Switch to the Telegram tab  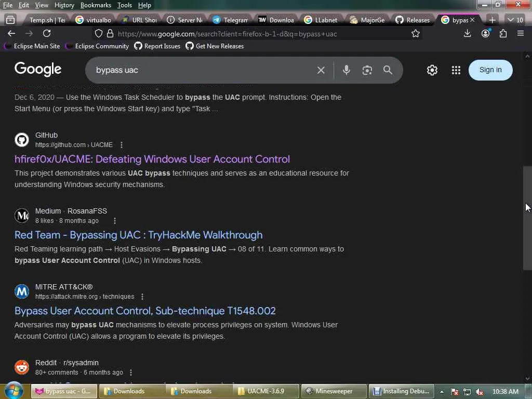coord(231,20)
